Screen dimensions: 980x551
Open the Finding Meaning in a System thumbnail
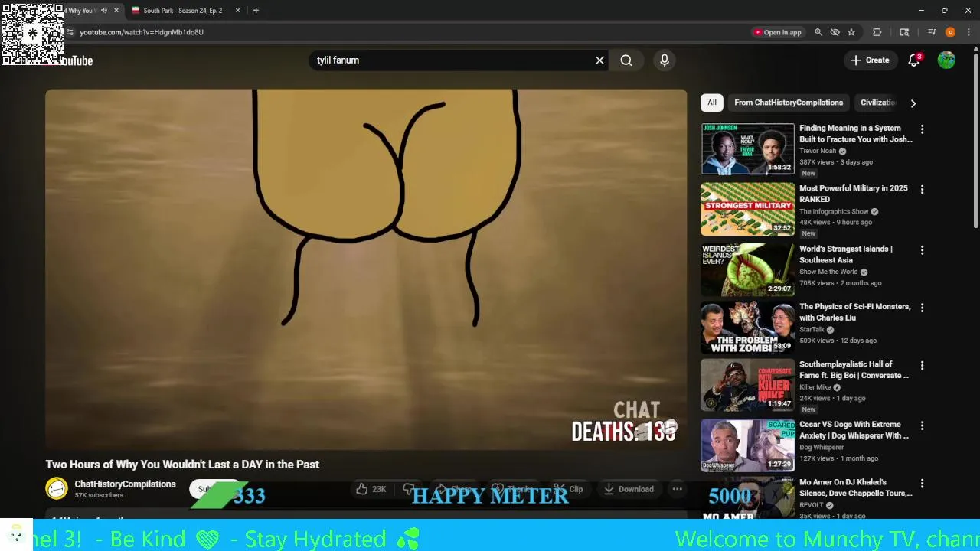[x=748, y=148]
